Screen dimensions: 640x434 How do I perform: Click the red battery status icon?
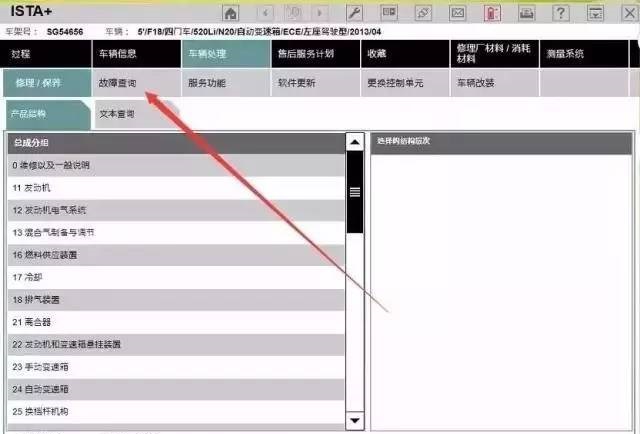click(x=492, y=13)
